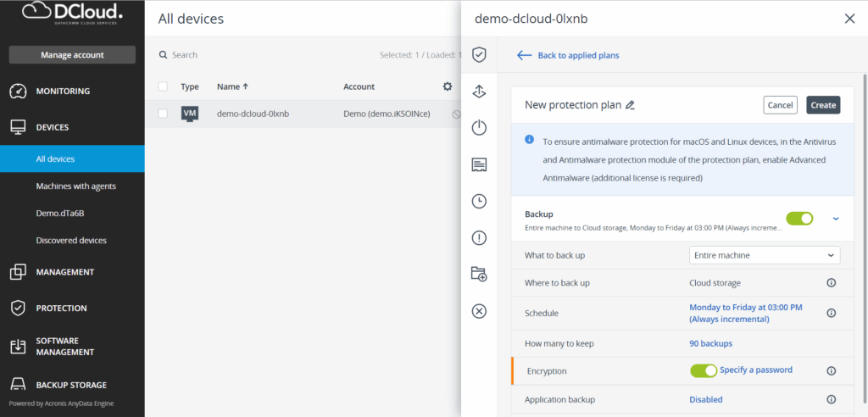The width and height of the screenshot is (868, 417).
Task: Expand the Protection menu in sidebar
Action: 61,309
